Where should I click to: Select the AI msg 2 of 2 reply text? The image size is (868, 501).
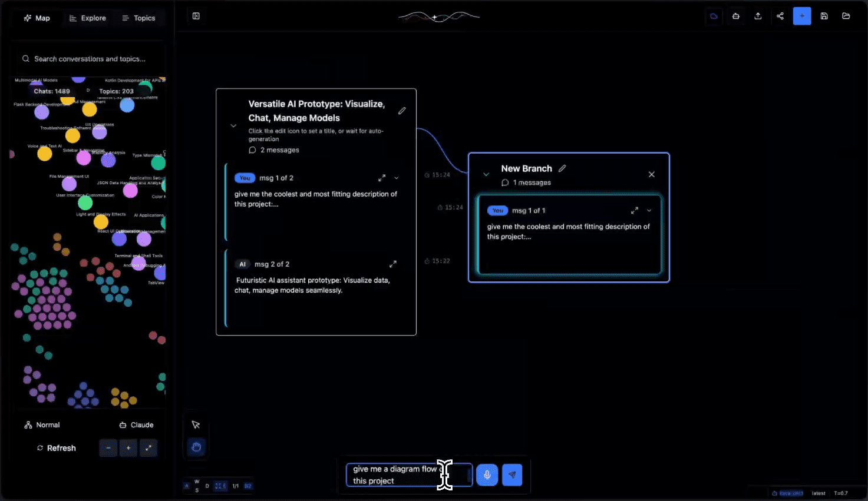[313, 286]
